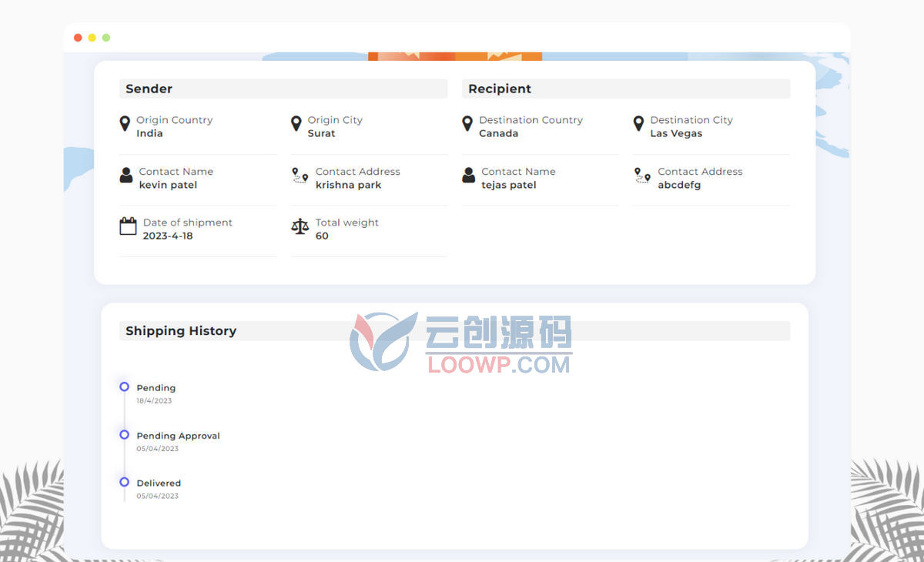The width and height of the screenshot is (924, 562).
Task: Click the 18/4/2023 date under Pending
Action: click(154, 401)
